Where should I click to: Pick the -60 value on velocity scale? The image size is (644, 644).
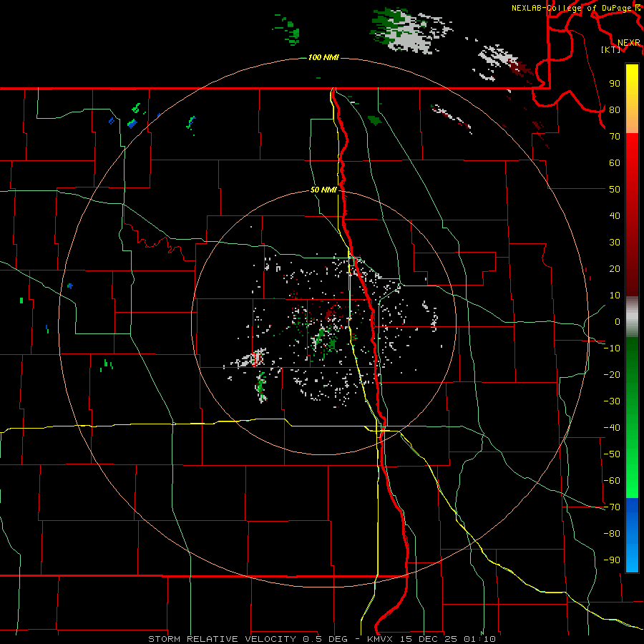tap(612, 481)
